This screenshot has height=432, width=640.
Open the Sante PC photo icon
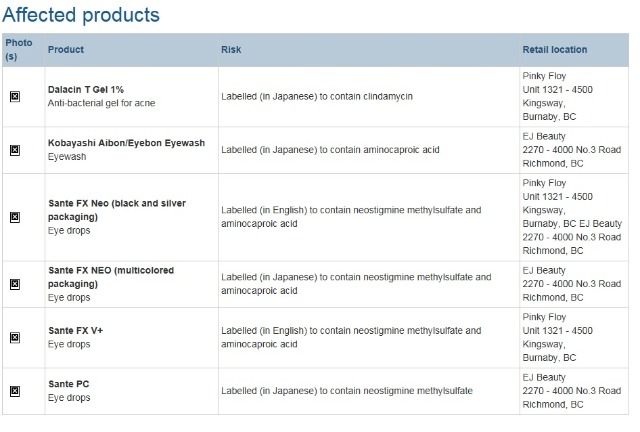(x=15, y=391)
